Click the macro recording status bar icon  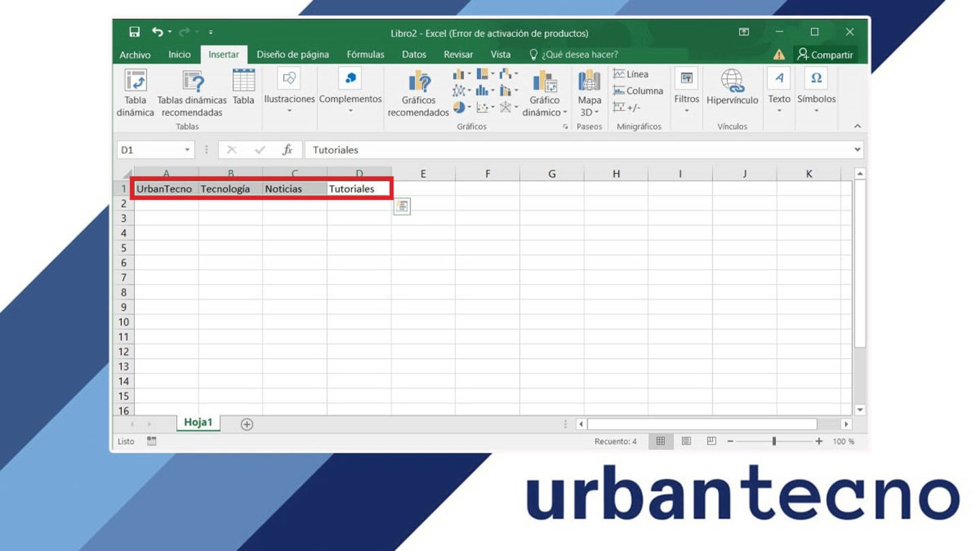(x=152, y=441)
